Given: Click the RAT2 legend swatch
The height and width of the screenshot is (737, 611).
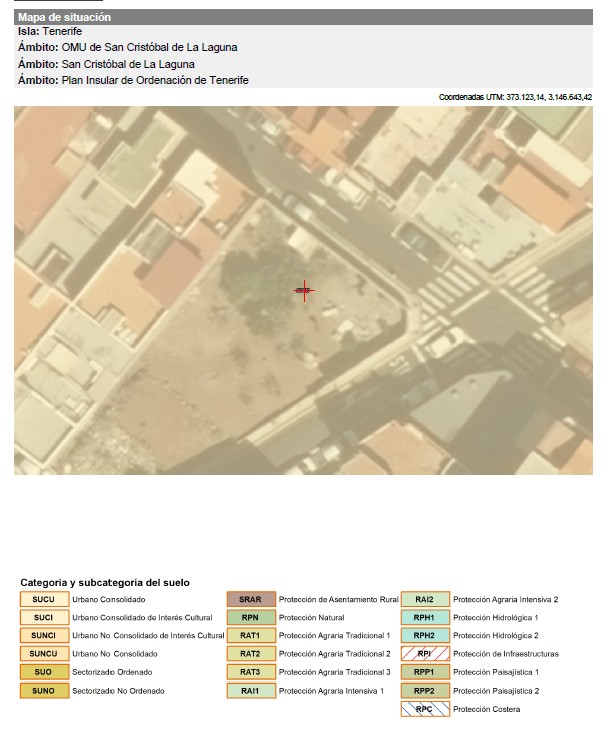Looking at the screenshot, I should pos(250,654).
